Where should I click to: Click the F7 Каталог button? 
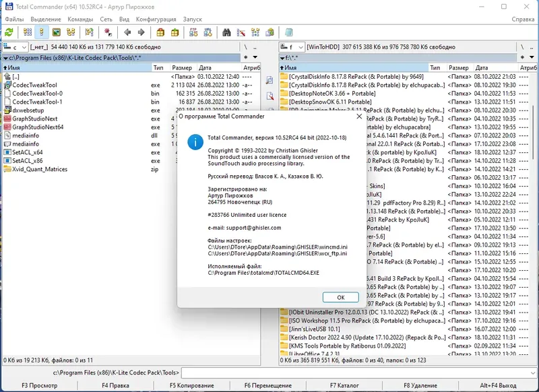point(344,385)
